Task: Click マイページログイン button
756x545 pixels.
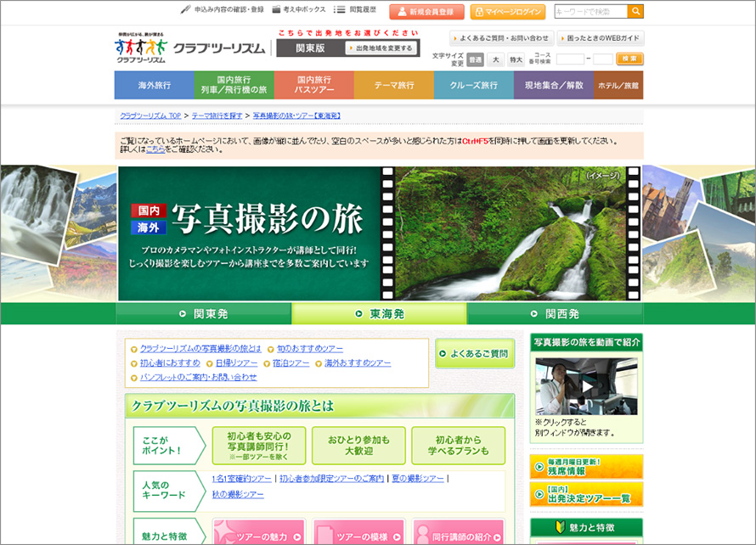Action: coord(508,12)
